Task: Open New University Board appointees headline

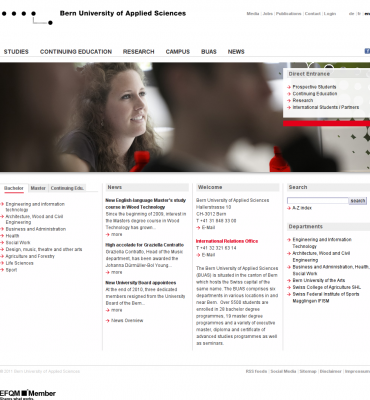Action: tap(141, 283)
